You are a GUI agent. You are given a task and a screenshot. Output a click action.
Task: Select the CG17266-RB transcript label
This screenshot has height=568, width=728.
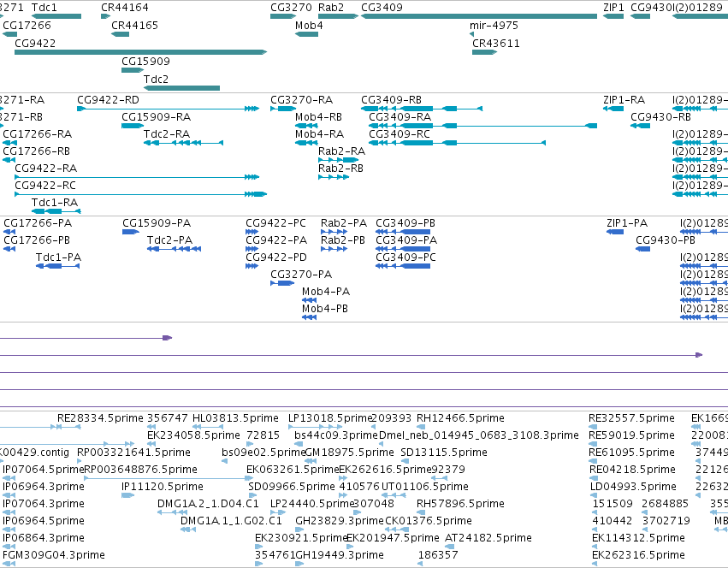tap(36, 151)
